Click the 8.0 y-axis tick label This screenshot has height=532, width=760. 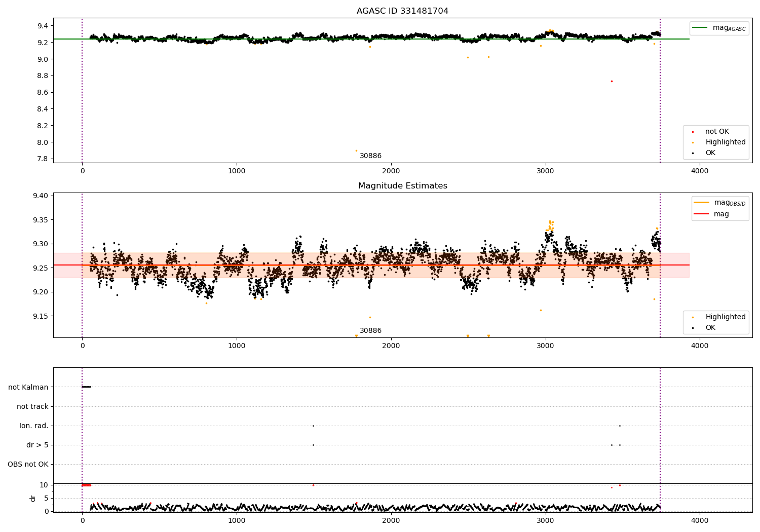coord(42,142)
